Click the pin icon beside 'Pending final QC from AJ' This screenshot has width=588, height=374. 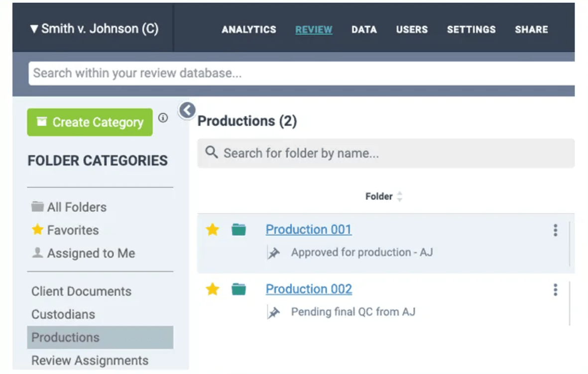(273, 312)
